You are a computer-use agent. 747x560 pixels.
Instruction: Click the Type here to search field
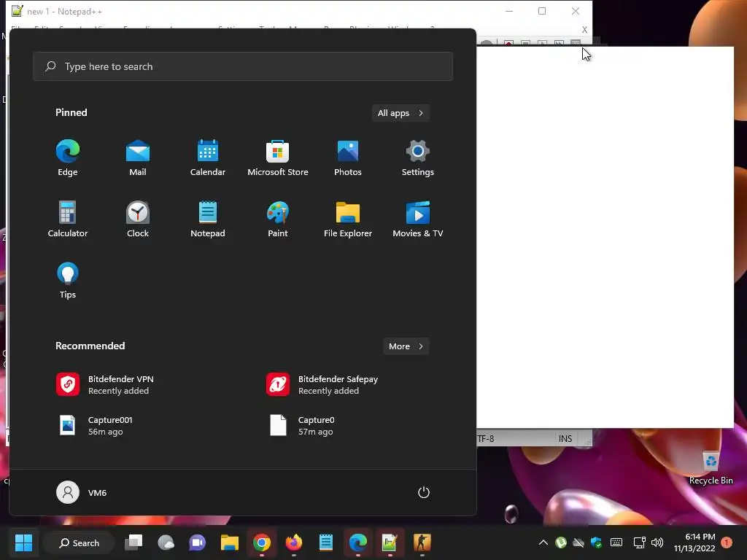point(243,66)
